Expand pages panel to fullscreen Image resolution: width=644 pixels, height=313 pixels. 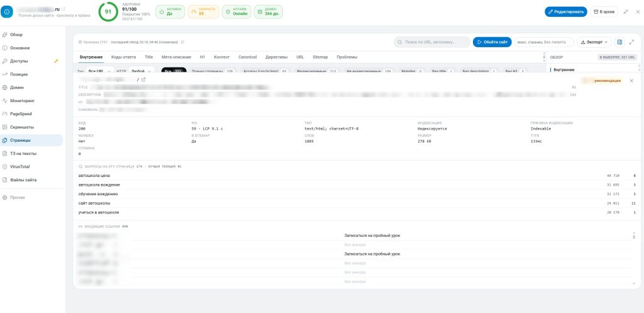631,42
